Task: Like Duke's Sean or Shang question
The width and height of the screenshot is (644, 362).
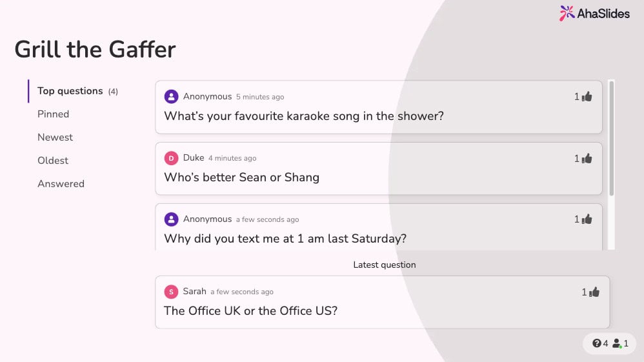Action: 587,159
